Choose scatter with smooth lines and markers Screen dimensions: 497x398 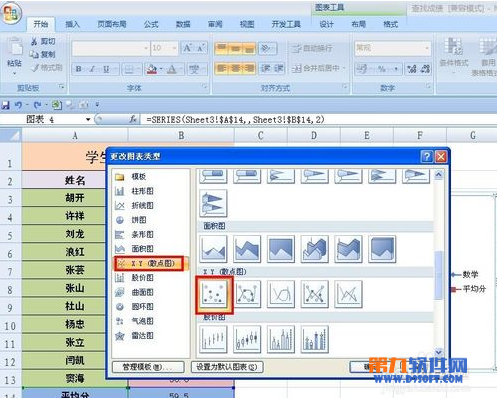[x=247, y=294]
